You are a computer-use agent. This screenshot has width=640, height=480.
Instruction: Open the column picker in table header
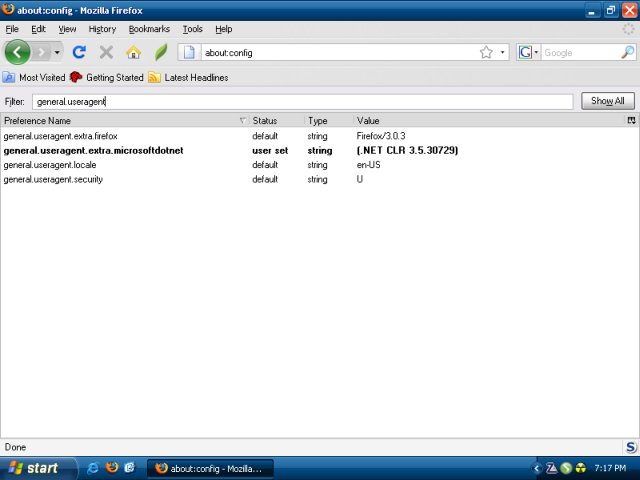631,120
